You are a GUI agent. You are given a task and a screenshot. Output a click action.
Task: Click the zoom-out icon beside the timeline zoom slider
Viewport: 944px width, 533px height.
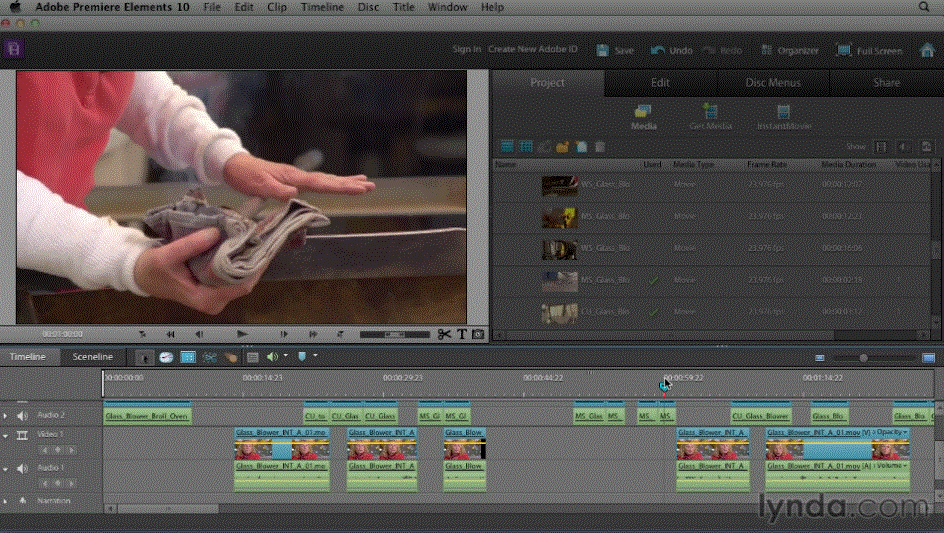(819, 358)
